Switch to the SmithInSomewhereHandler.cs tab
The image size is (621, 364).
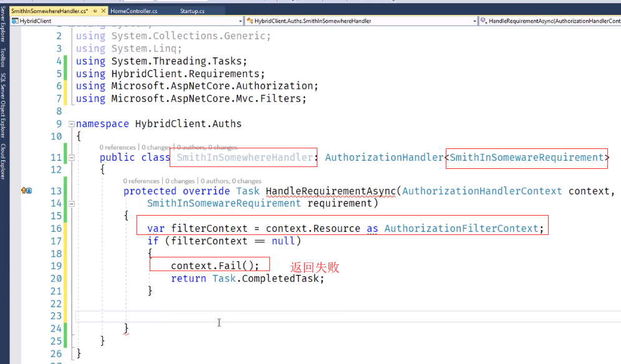49,11
